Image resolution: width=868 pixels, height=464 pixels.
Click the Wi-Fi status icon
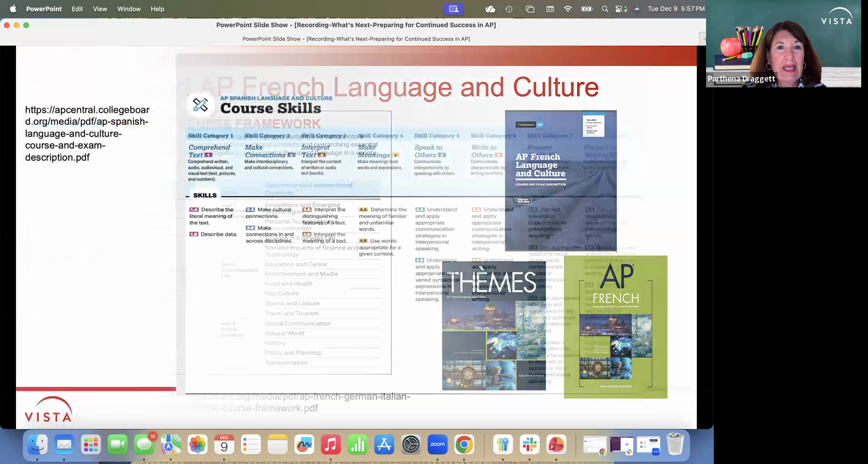[567, 9]
